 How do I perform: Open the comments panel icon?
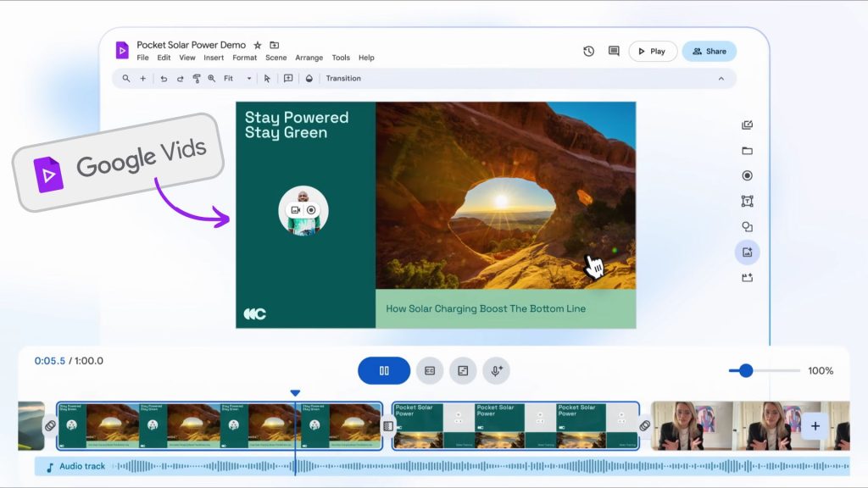[x=614, y=52]
